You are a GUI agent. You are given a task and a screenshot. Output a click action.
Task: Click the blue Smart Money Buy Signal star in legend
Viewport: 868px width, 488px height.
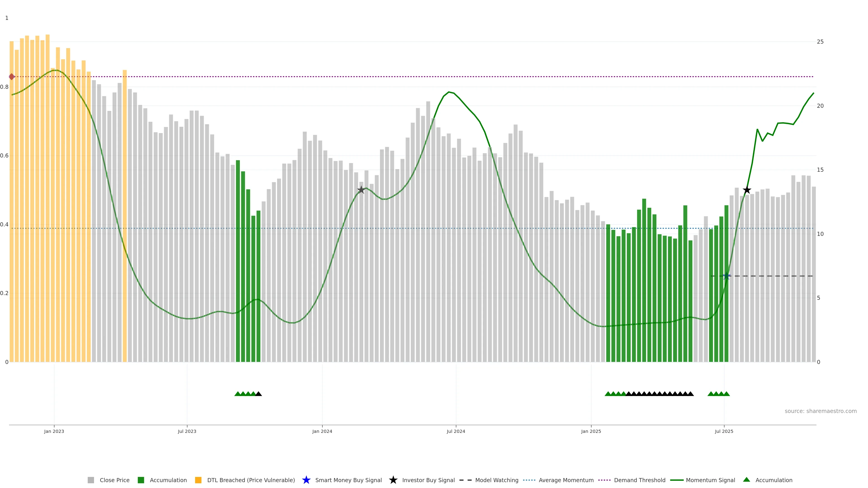pyautogui.click(x=306, y=480)
